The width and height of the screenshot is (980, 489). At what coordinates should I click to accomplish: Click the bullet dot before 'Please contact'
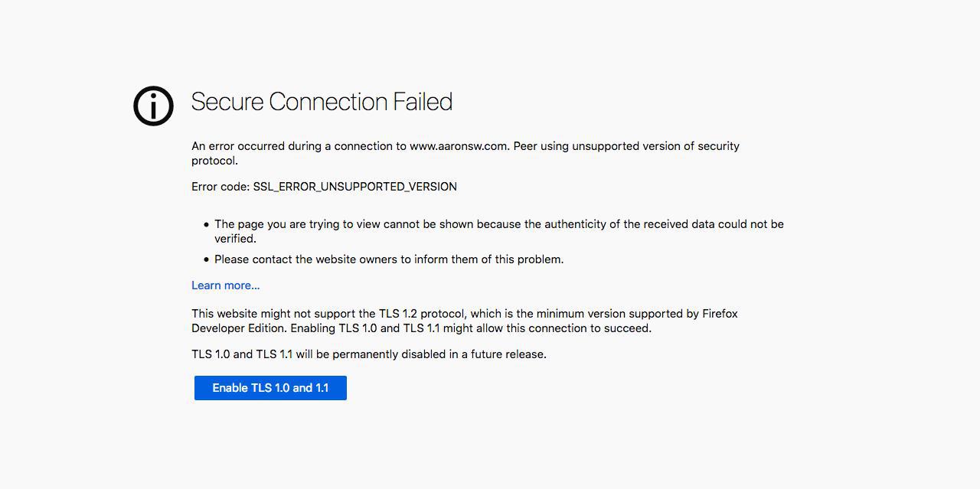(x=206, y=260)
